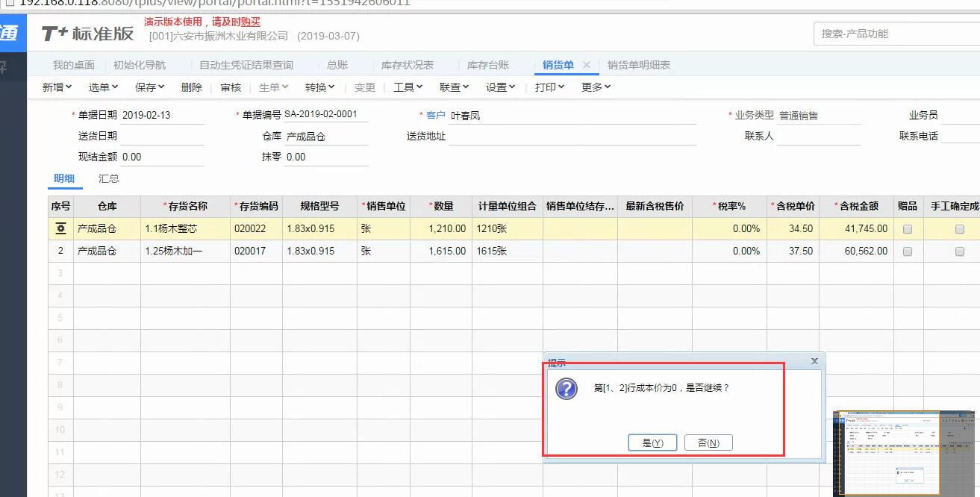
Task: Click the 删除 (delete) command on toolbar
Action: pyautogui.click(x=191, y=87)
